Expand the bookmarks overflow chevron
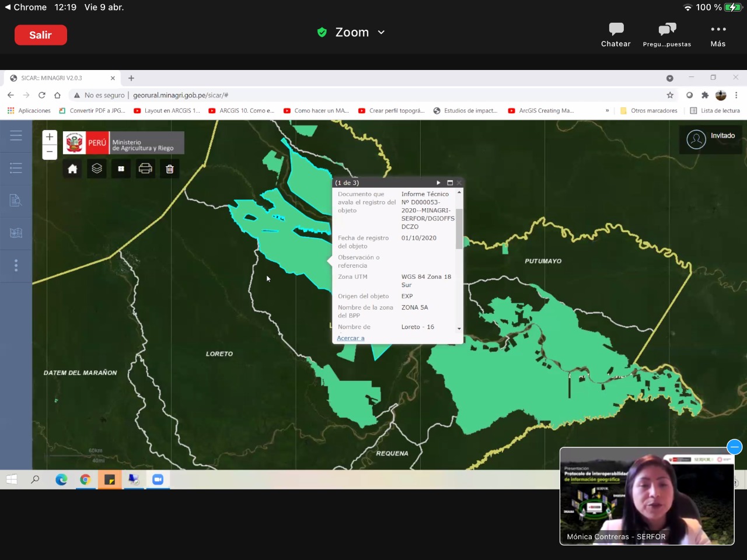 click(x=607, y=111)
